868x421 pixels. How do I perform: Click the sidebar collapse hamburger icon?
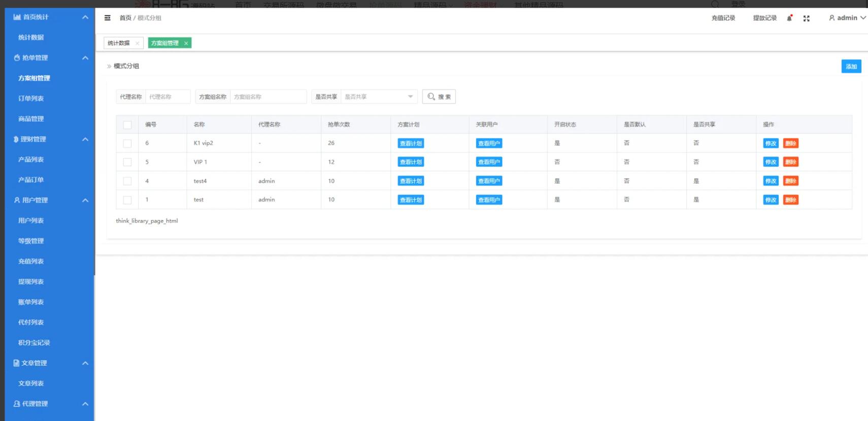point(107,18)
